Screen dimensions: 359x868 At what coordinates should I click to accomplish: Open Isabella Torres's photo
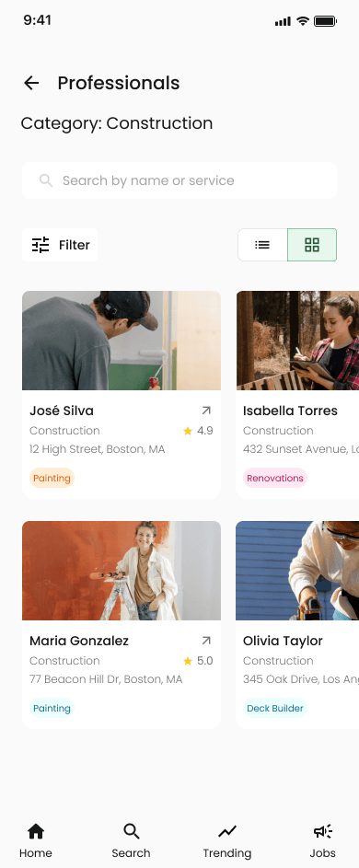point(297,341)
